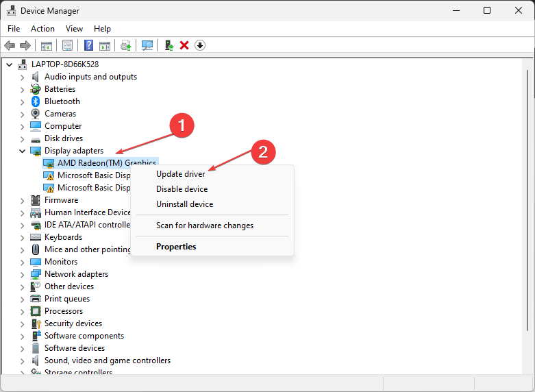
Task: Click the Print queues printer icon
Action: point(36,299)
